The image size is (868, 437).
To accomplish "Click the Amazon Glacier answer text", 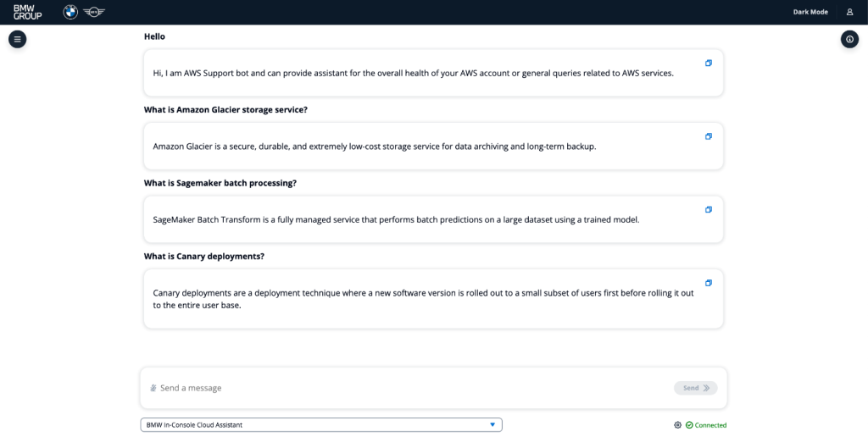I will (x=374, y=147).
